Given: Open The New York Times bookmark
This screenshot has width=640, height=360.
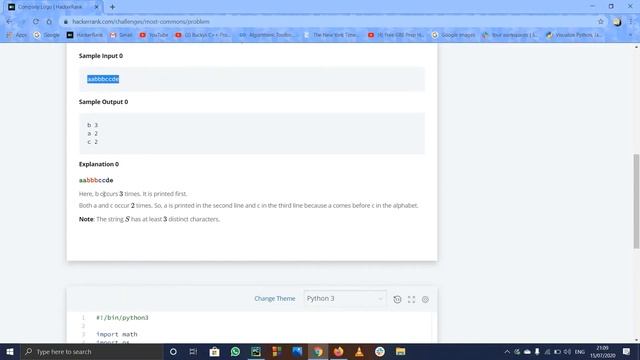Looking at the screenshot, I should (x=332, y=35).
